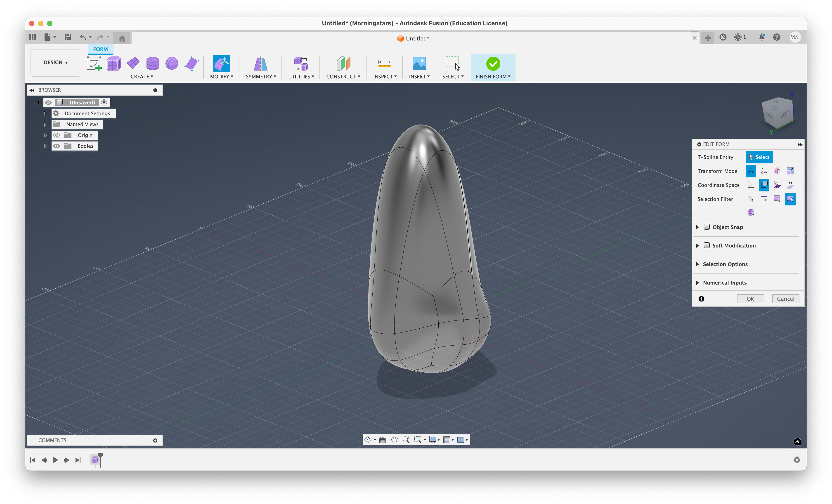
Task: Click the Insert image icon
Action: [419, 64]
